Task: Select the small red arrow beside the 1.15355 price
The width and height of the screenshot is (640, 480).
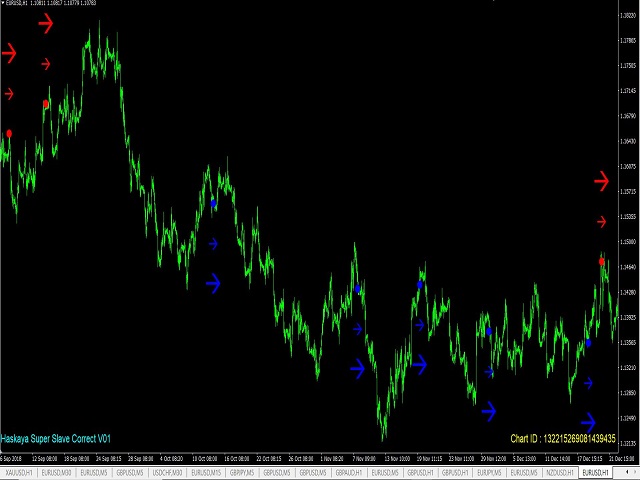Action: [602, 222]
